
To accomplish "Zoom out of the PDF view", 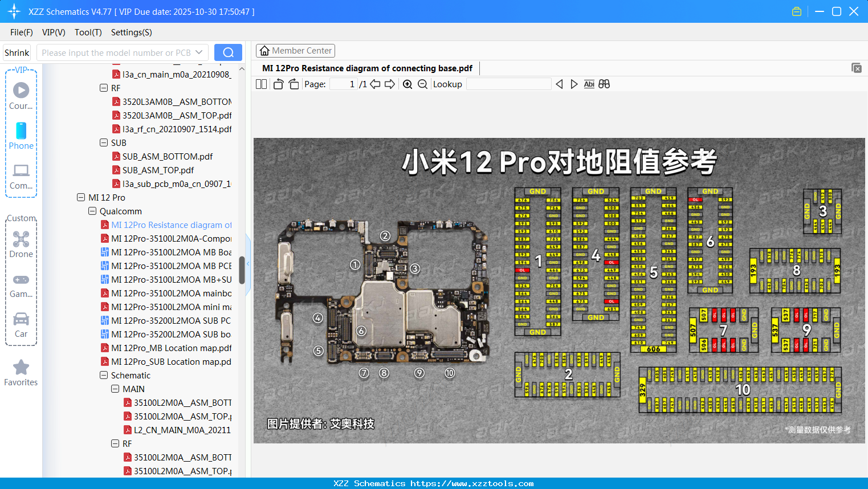I will click(x=422, y=84).
